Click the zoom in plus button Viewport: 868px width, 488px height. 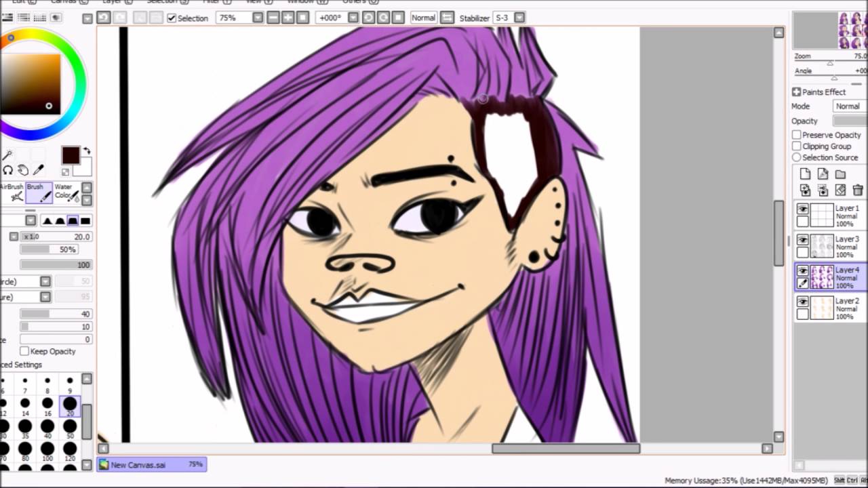288,18
